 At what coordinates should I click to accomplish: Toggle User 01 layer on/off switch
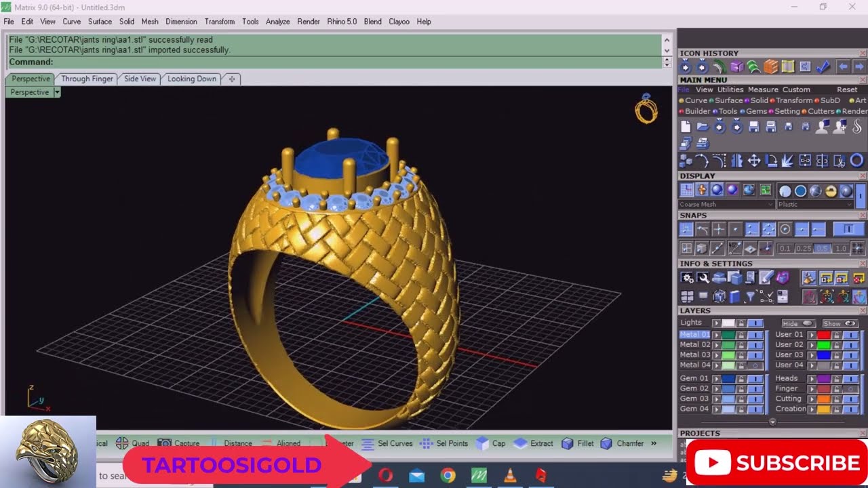click(850, 335)
